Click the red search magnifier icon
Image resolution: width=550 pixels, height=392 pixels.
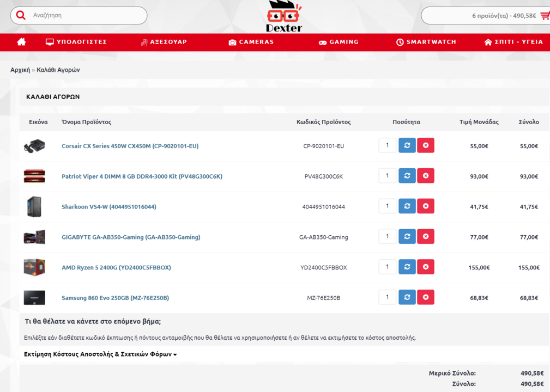click(x=21, y=15)
